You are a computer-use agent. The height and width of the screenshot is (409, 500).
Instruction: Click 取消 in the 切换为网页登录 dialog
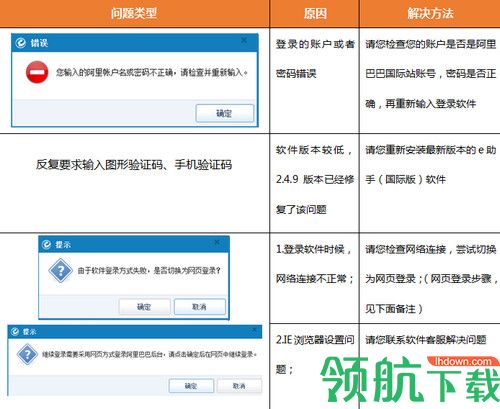point(200,307)
